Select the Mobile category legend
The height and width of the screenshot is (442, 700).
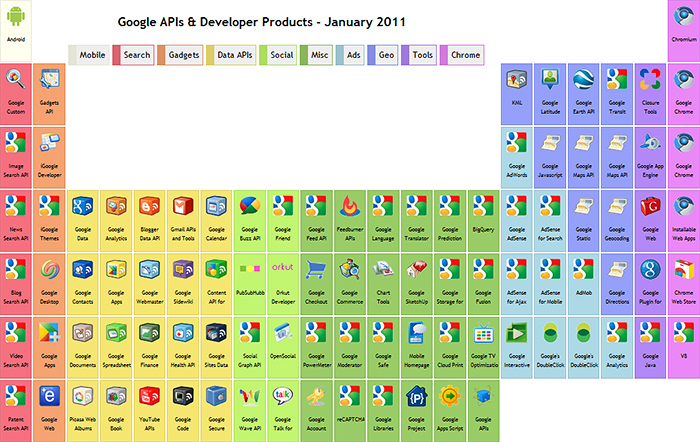tap(89, 55)
